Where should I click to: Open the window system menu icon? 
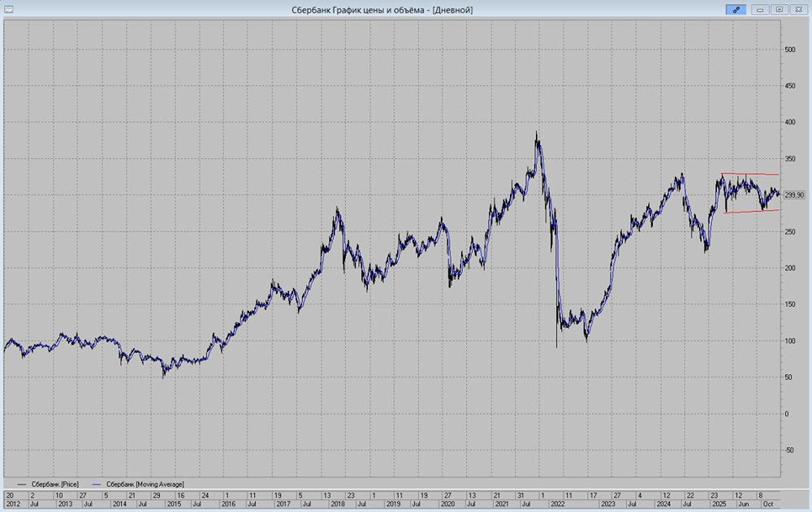9,10
